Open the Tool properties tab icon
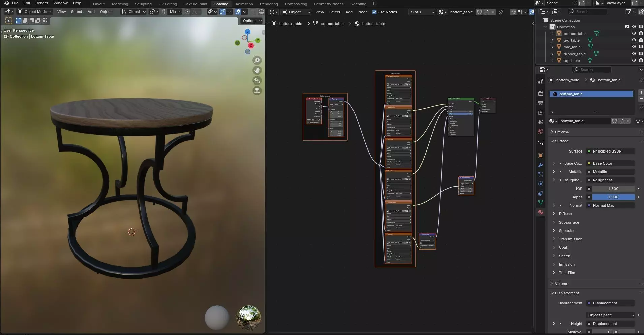The height and width of the screenshot is (335, 644). click(x=541, y=81)
